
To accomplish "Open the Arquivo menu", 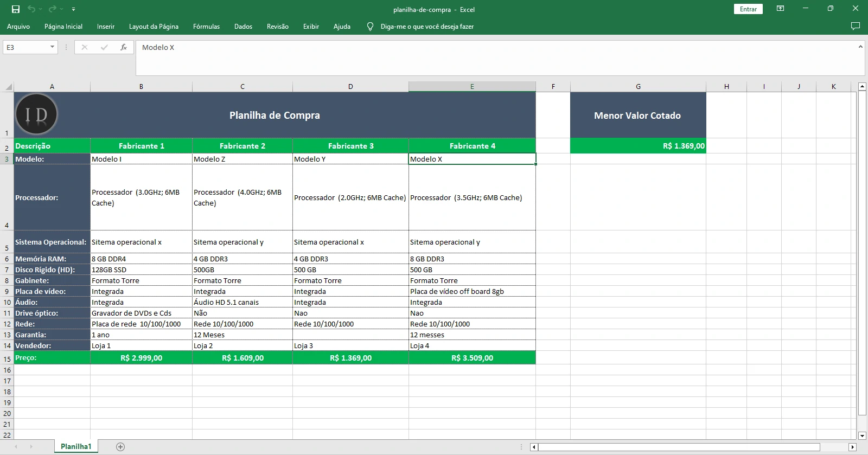I will (x=18, y=27).
